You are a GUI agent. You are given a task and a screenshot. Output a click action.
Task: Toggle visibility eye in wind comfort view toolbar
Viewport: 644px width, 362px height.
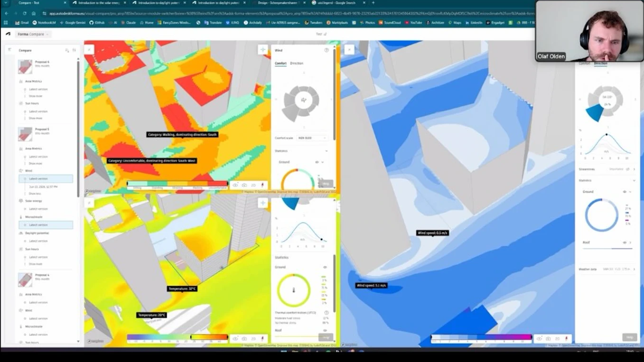click(x=235, y=185)
